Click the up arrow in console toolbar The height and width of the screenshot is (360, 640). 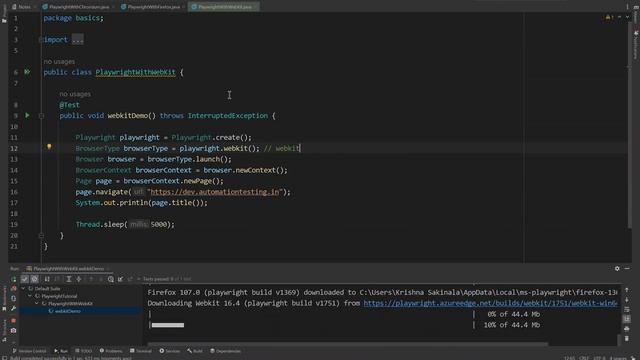[x=627, y=290]
